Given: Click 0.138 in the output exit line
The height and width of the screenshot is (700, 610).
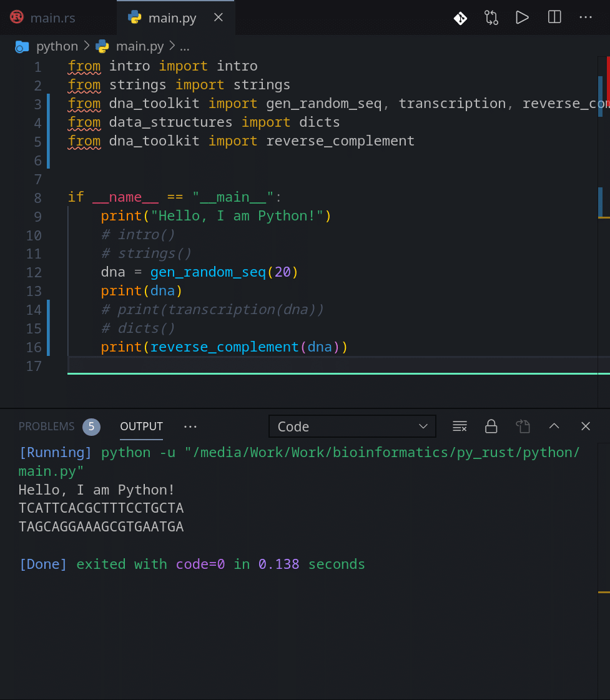Looking at the screenshot, I should tap(278, 564).
